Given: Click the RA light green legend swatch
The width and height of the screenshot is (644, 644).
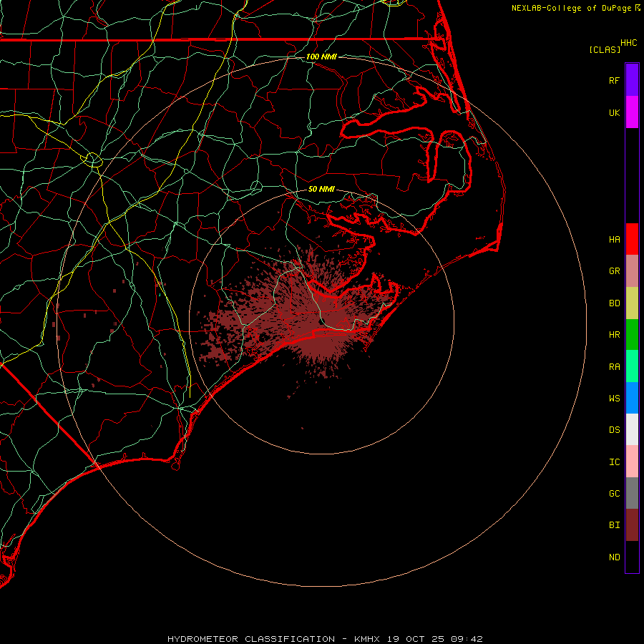Looking at the screenshot, I should tap(632, 366).
